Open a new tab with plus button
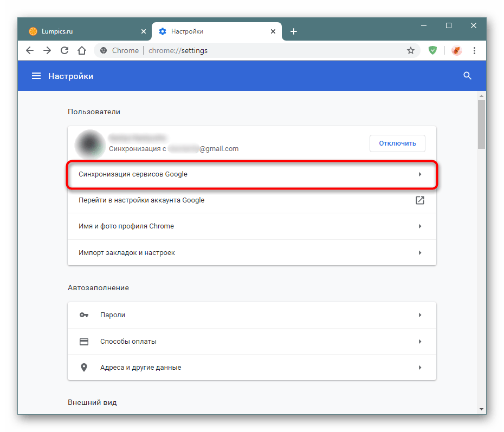This screenshot has width=504, height=432. (x=294, y=31)
